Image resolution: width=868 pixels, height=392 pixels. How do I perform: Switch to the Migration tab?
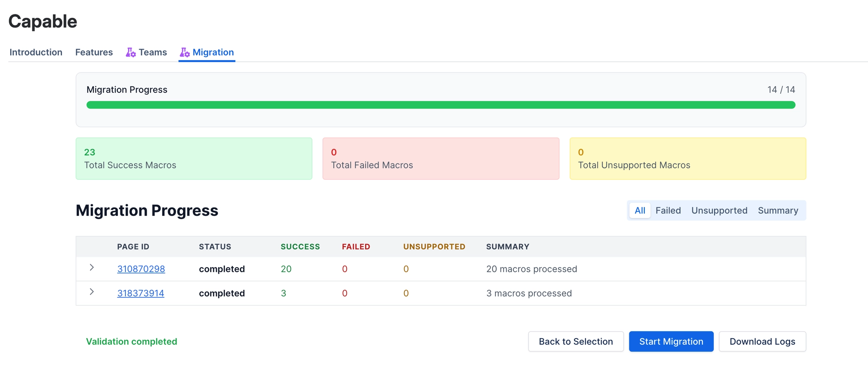click(x=213, y=52)
